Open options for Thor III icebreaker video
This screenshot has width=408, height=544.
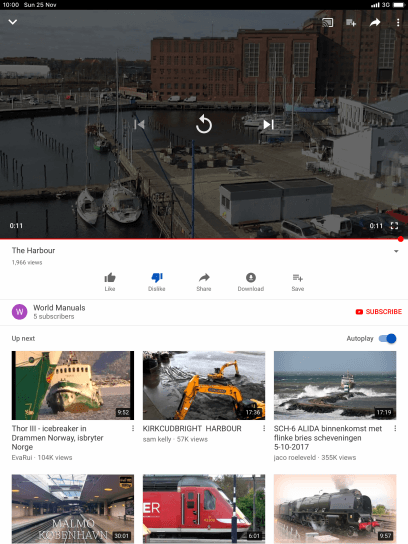click(x=133, y=428)
